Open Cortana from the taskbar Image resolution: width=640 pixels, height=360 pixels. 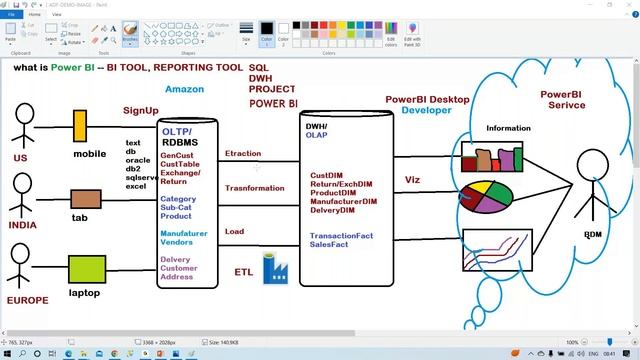click(37, 354)
